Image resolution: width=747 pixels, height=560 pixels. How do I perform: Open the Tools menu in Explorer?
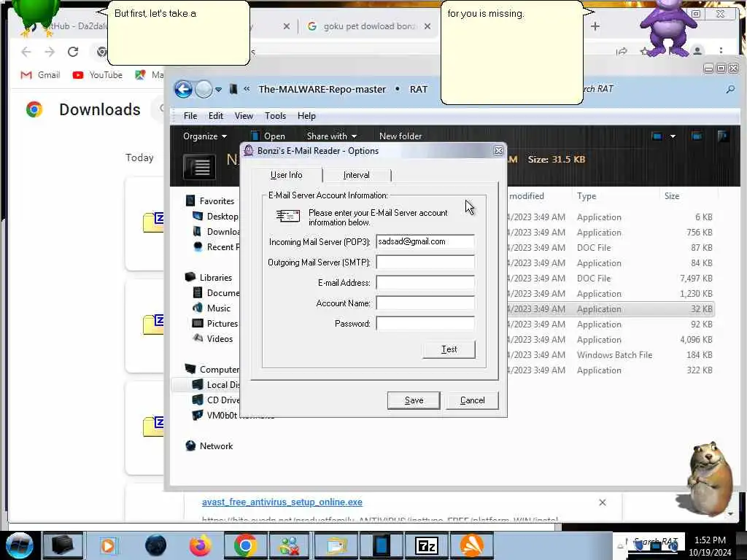[275, 116]
